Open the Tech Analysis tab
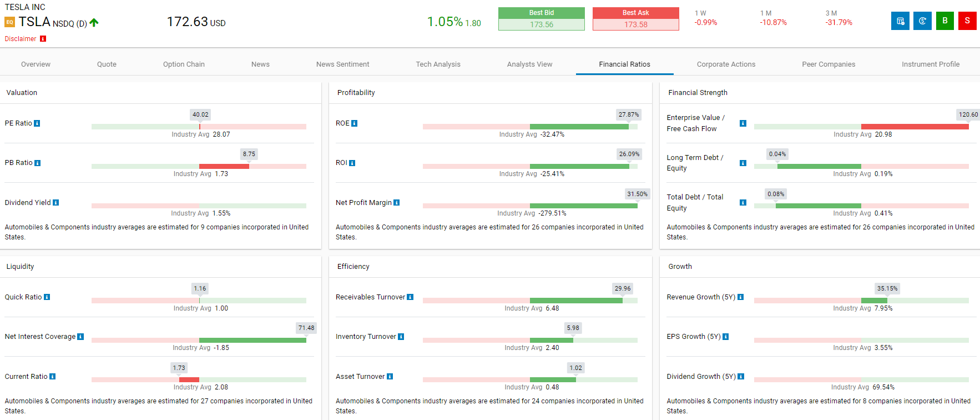The image size is (980, 420). pyautogui.click(x=438, y=64)
